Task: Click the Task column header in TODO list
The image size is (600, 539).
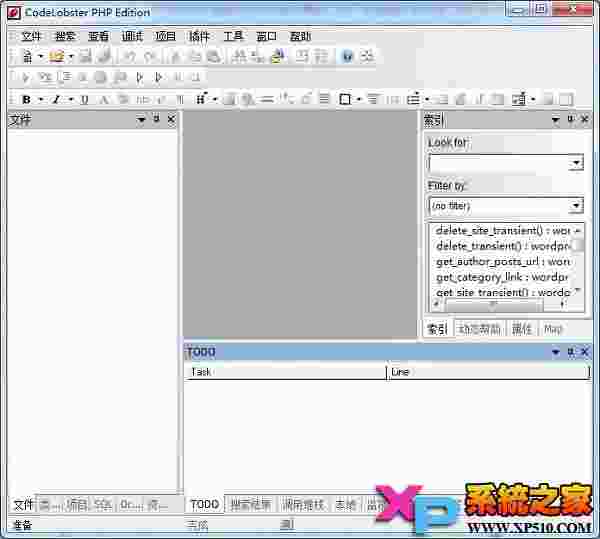Action: pyautogui.click(x=285, y=372)
